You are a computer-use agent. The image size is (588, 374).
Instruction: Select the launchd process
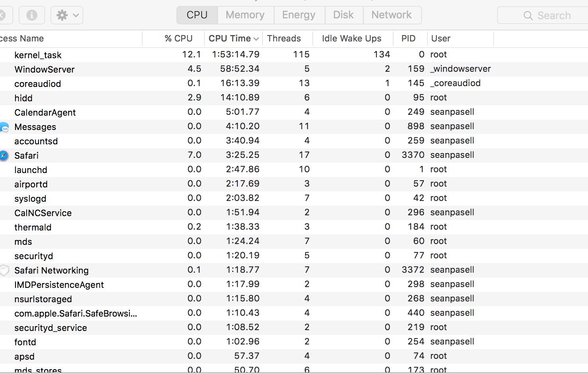tap(31, 170)
